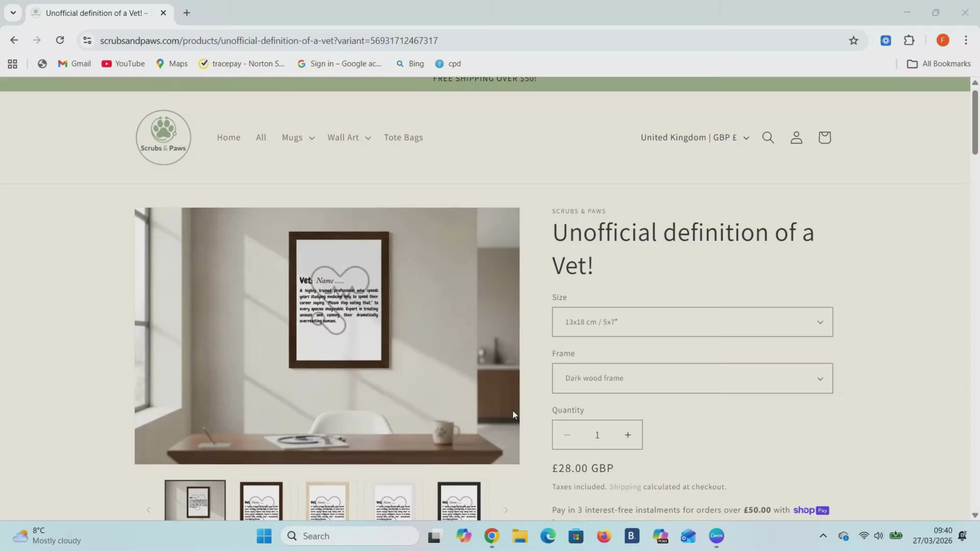Viewport: 980px width, 551px height.
Task: Open volume control in system tray
Action: (x=878, y=536)
